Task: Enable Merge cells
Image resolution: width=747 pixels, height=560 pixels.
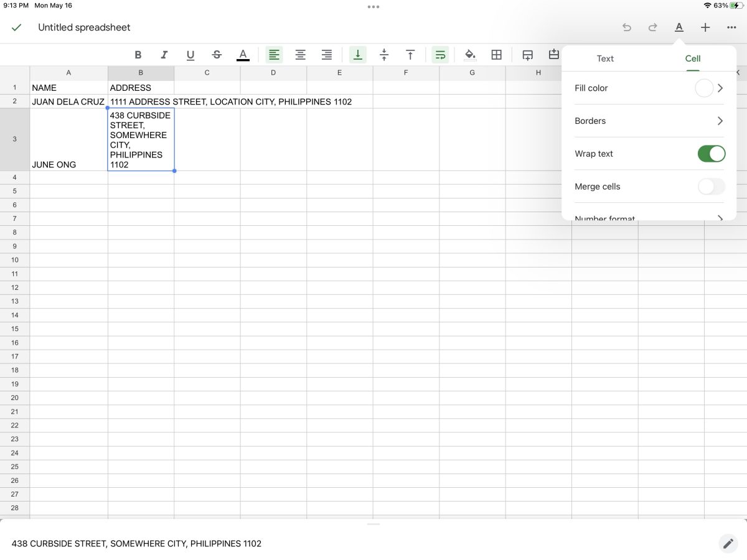Action: tap(711, 186)
